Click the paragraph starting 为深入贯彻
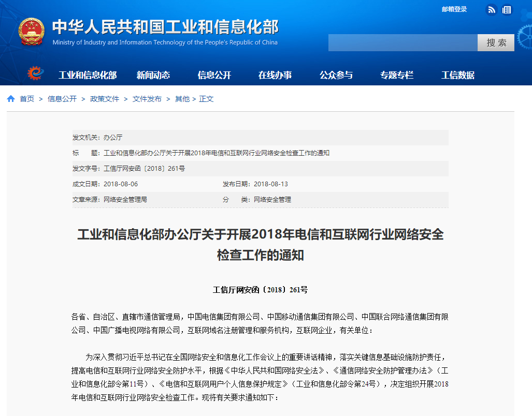 [260, 377]
